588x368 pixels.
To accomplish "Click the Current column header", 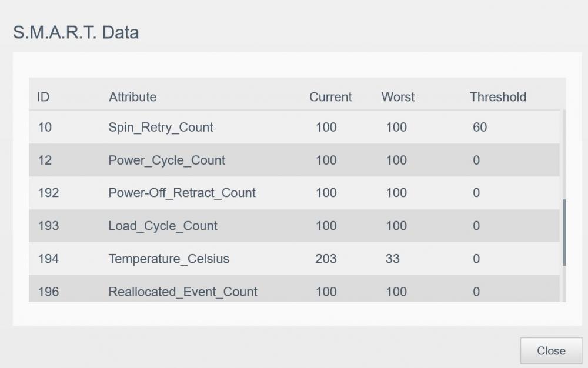I will (330, 97).
